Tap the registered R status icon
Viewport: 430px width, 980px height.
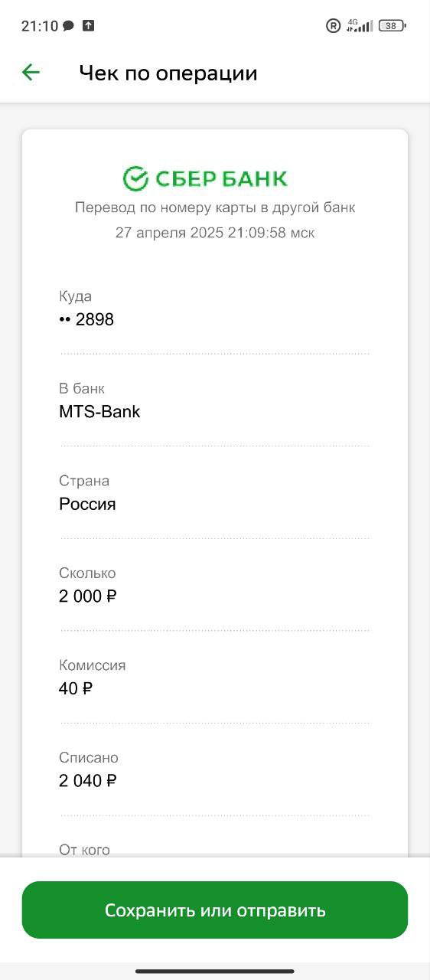(x=333, y=26)
